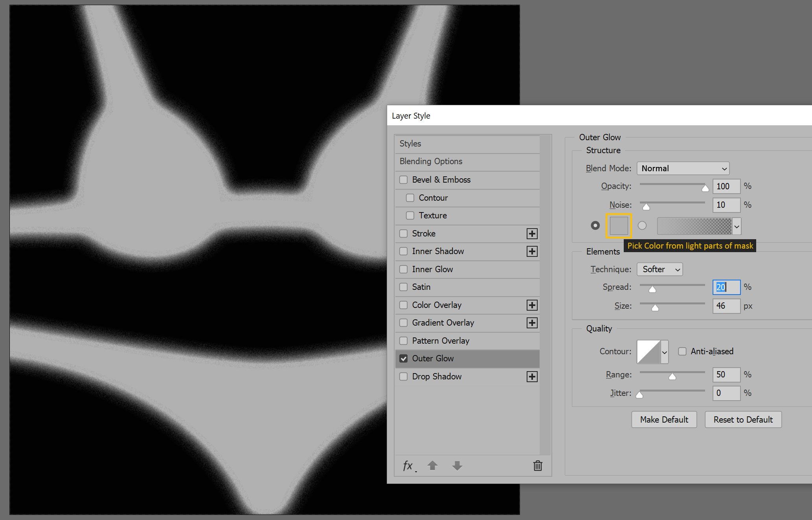Open the glow color swatch picker
812x520 pixels.
click(619, 226)
